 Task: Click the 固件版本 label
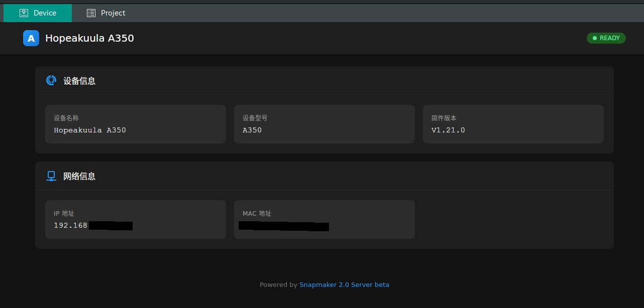point(444,118)
